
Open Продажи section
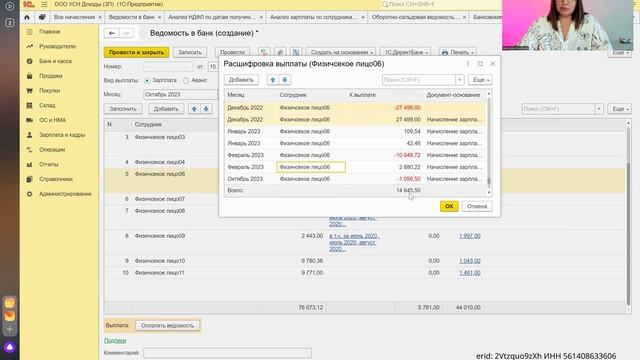(x=51, y=76)
